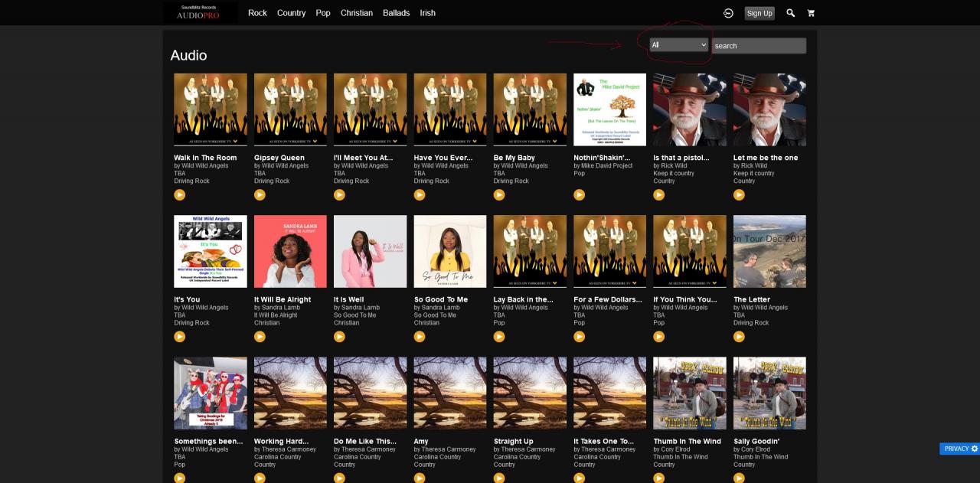
Task: Click the AudioPro Soundblitz Records logo
Action: coord(200,12)
